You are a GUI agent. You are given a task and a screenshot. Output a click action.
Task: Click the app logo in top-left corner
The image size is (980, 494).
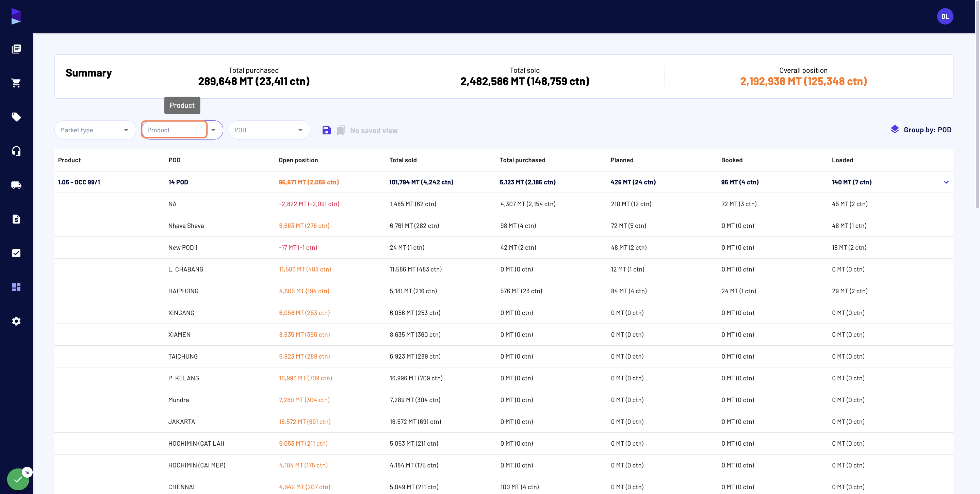16,16
